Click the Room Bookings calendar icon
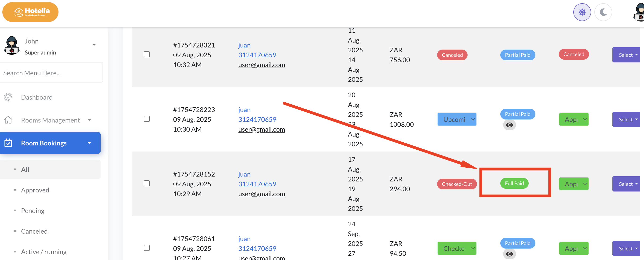This screenshot has height=260, width=644. [8, 143]
